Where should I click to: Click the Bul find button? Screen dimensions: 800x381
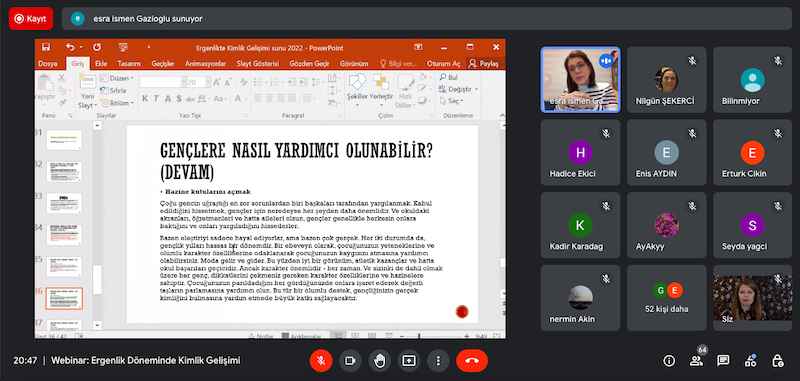pyautogui.click(x=448, y=77)
